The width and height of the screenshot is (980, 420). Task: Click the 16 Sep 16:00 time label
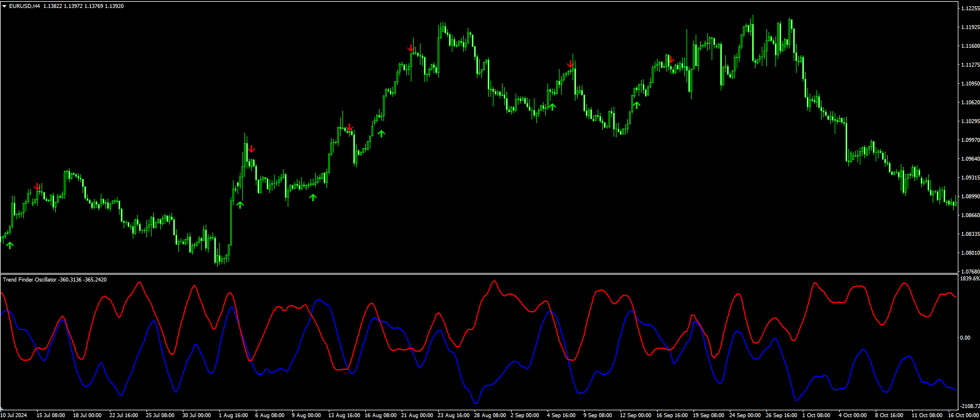click(672, 415)
